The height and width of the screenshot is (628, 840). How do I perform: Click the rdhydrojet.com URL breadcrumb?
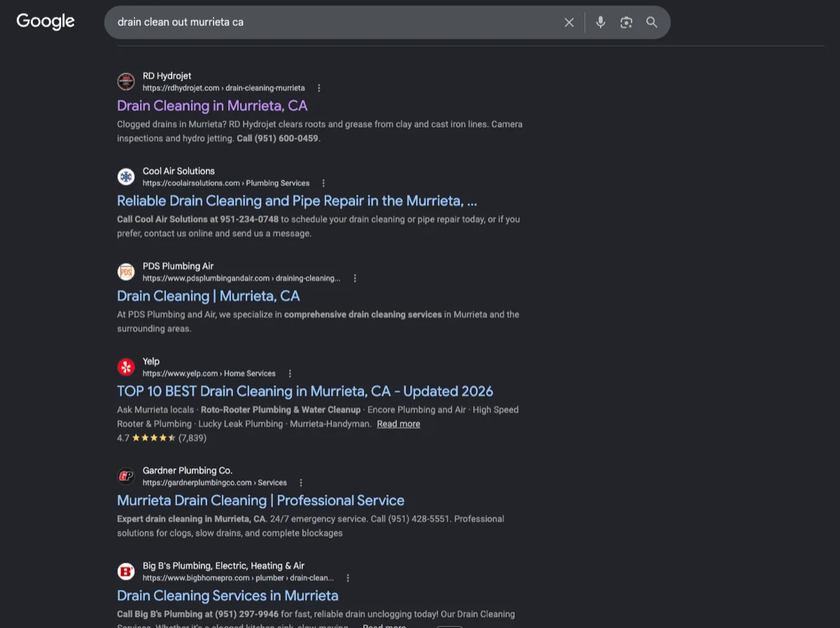(x=223, y=88)
